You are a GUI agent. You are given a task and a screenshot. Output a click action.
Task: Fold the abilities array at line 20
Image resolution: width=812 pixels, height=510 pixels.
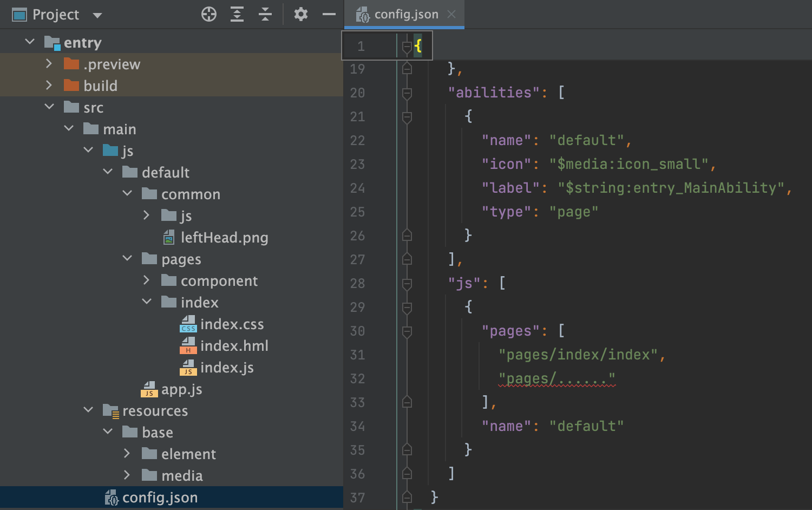[407, 93]
